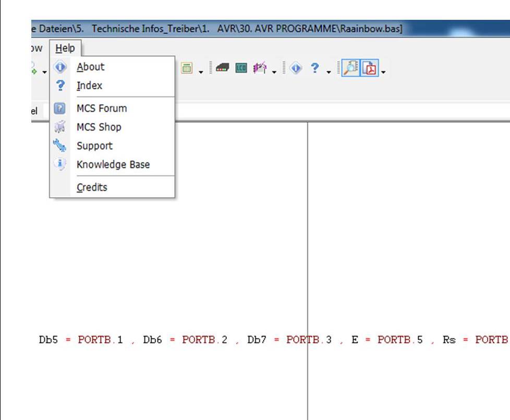Image resolution: width=510 pixels, height=420 pixels.
Task: Close the Help menu via menu bar
Action: point(65,49)
